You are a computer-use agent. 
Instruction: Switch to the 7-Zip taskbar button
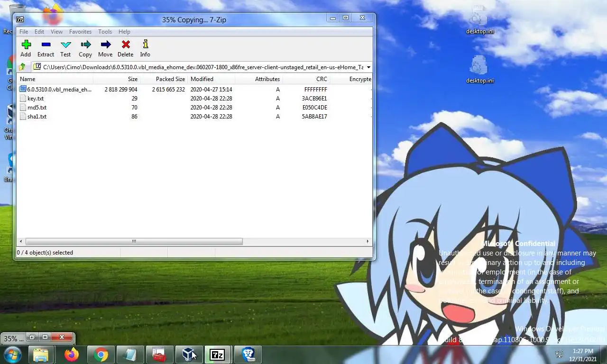point(217,355)
